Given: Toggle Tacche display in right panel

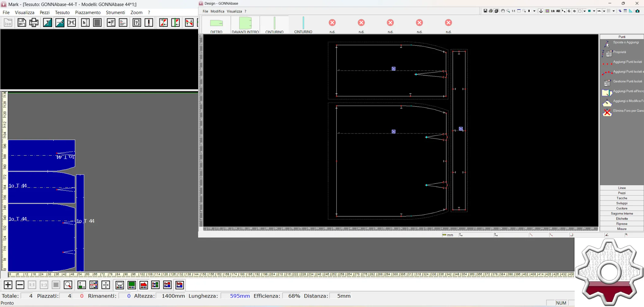Looking at the screenshot, I should click(x=622, y=198).
